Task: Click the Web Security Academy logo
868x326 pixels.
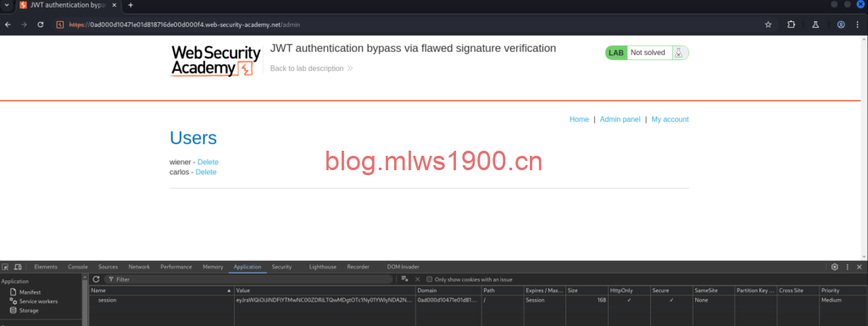Action: point(215,61)
